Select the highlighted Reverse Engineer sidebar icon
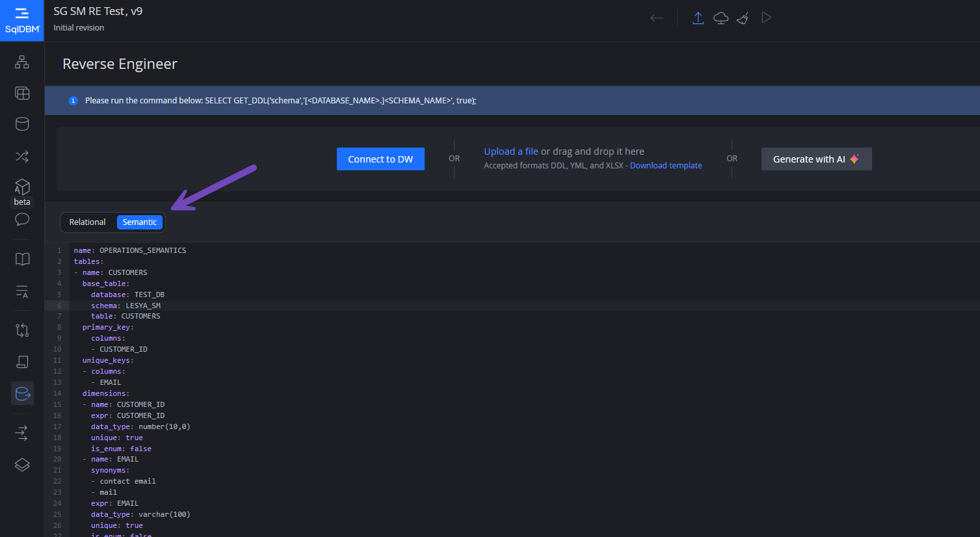The height and width of the screenshot is (537, 980). tap(22, 393)
